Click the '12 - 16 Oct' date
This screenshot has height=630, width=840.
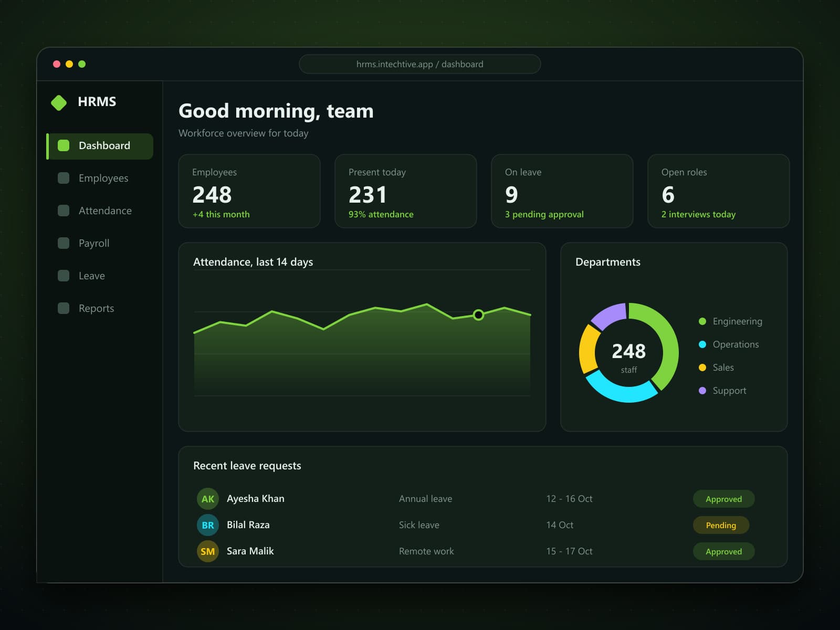(x=569, y=499)
